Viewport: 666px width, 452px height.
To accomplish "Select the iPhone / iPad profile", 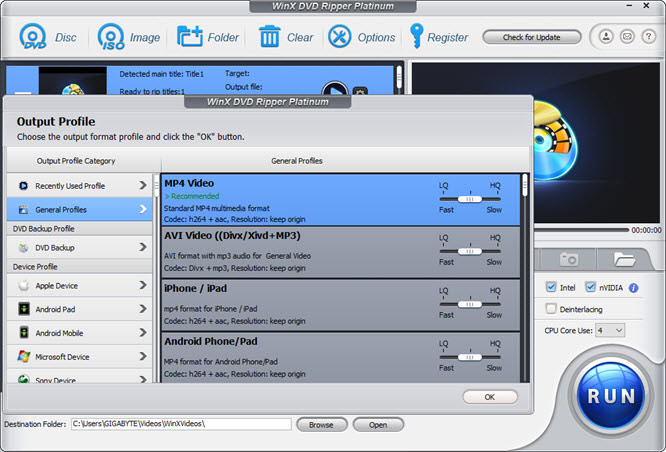I will click(341, 305).
